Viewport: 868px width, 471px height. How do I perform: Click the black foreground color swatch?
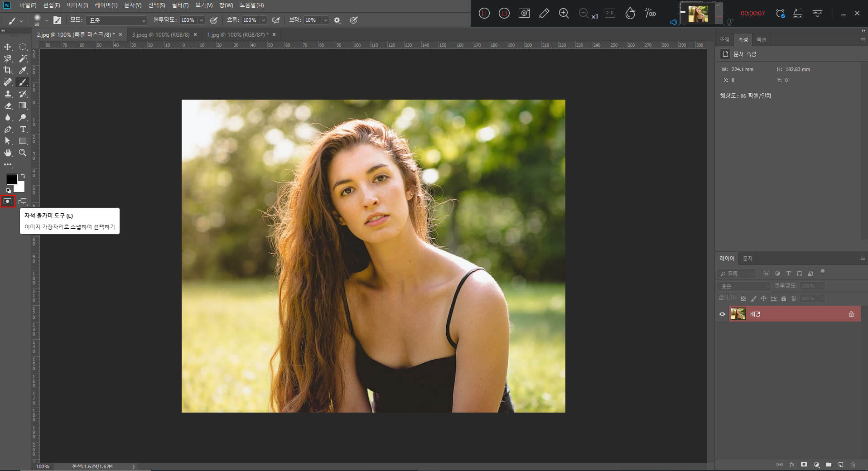coord(12,179)
